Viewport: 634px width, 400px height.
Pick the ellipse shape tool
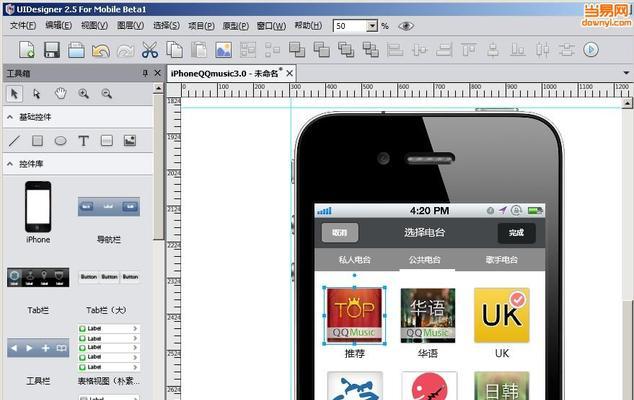(x=60, y=141)
